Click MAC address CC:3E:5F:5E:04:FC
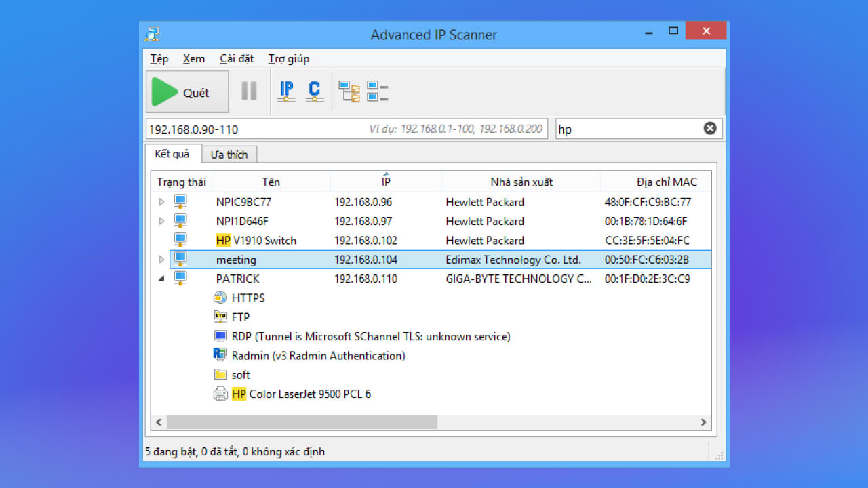The width and height of the screenshot is (868, 488). [648, 241]
